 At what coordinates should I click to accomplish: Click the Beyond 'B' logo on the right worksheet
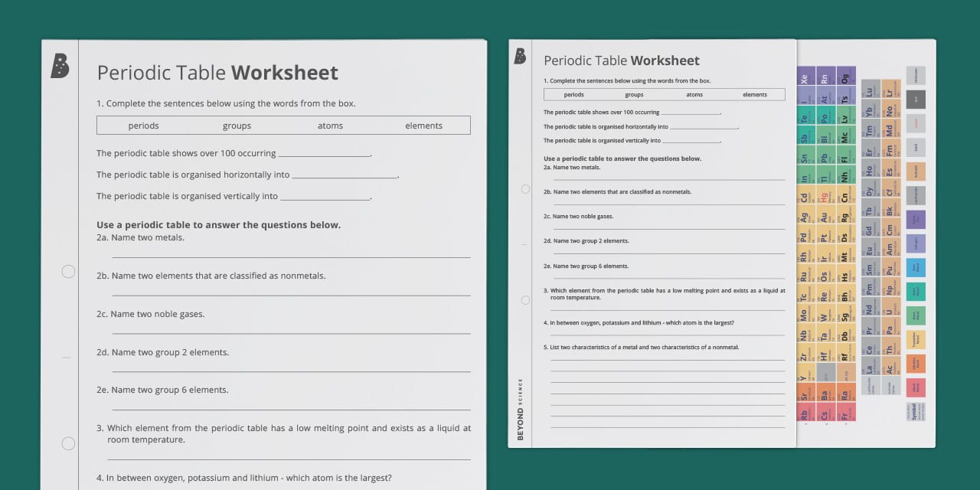click(519, 55)
